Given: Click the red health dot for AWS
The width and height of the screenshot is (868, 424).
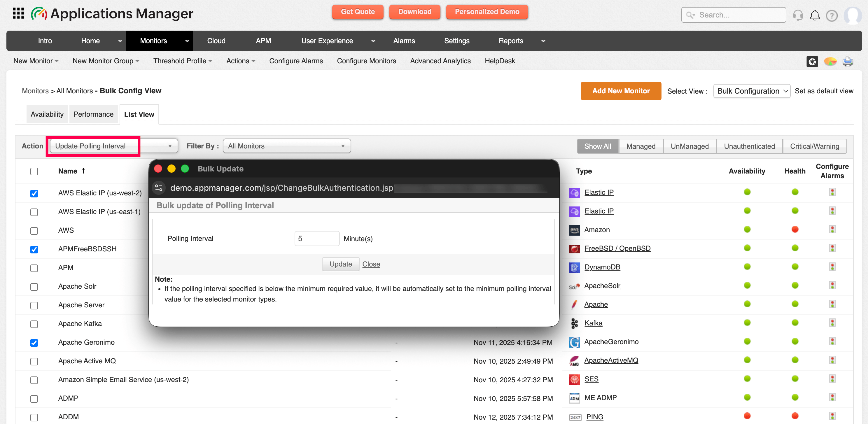Looking at the screenshot, I should click(794, 230).
